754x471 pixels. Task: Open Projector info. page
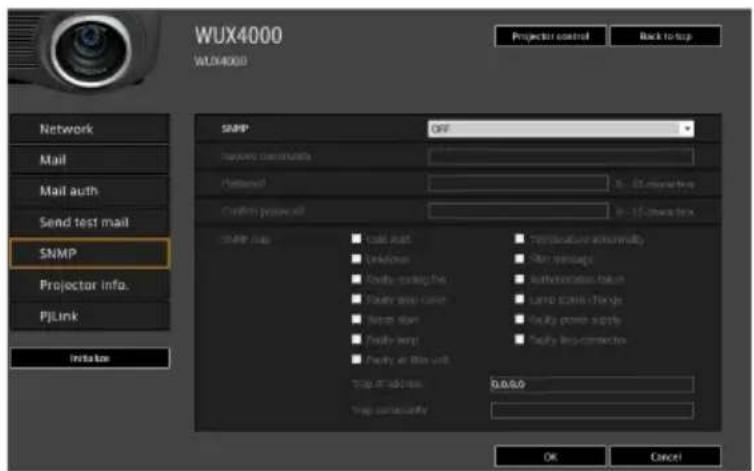89,285
